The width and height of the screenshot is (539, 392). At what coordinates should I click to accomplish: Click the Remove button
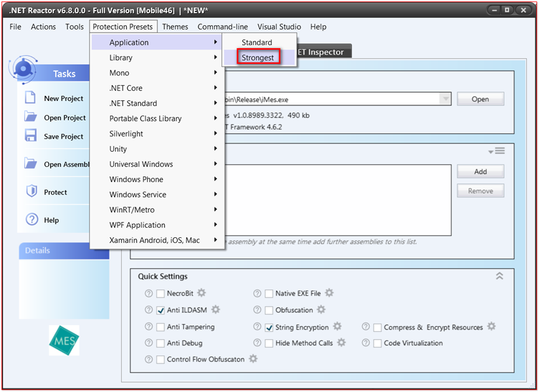click(480, 190)
